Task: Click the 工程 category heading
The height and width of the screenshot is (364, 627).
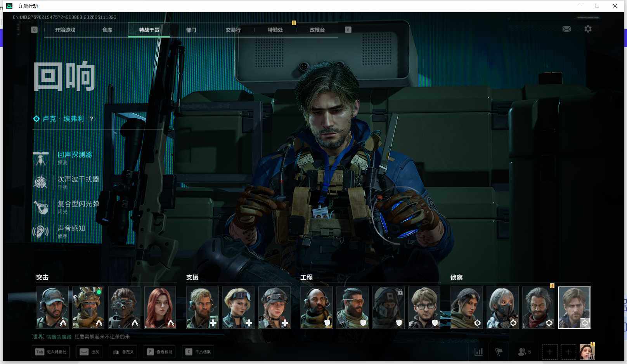Action: (x=307, y=278)
